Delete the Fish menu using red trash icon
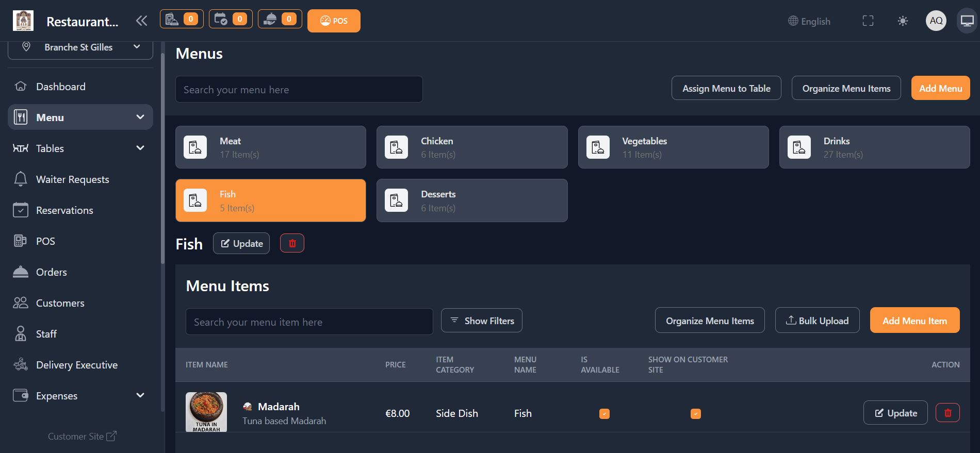Viewport: 980px width, 453px height. [292, 243]
